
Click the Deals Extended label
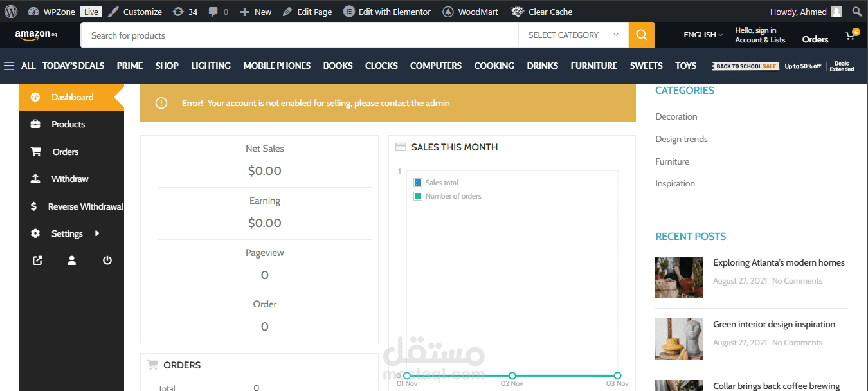click(x=842, y=66)
